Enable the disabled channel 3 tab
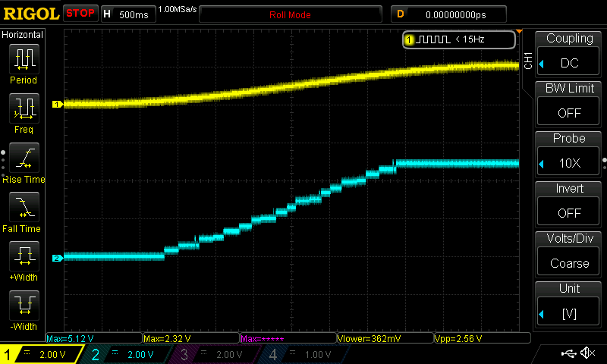Image resolution: width=607 pixels, height=364 pixels. tap(216, 354)
